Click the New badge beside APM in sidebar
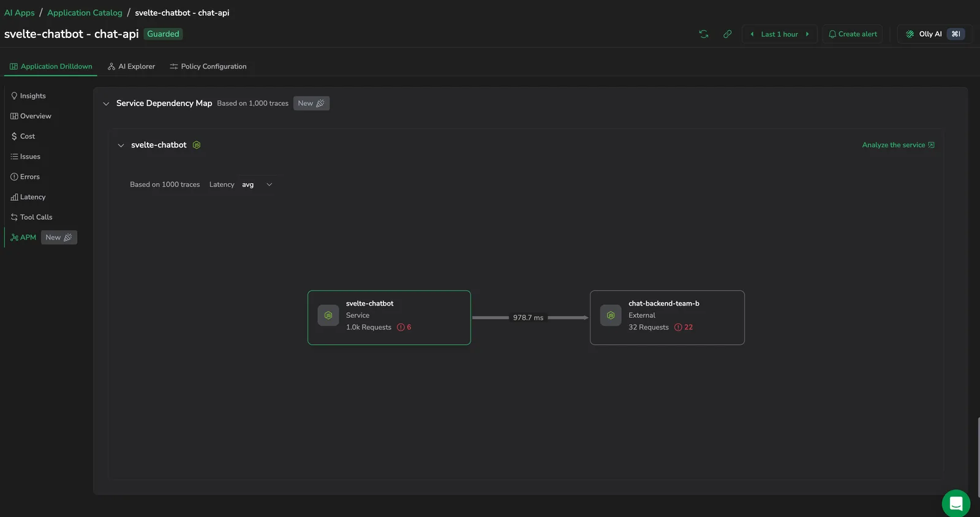 pyautogui.click(x=59, y=238)
